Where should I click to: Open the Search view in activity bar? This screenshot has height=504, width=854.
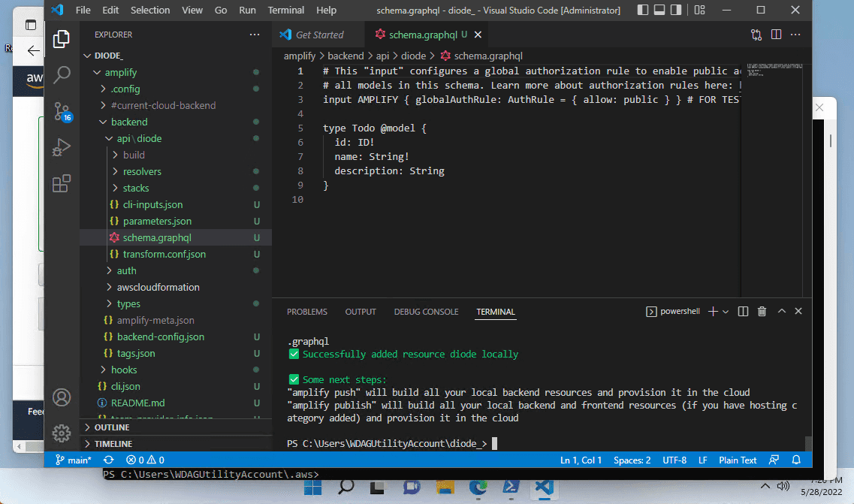point(62,74)
